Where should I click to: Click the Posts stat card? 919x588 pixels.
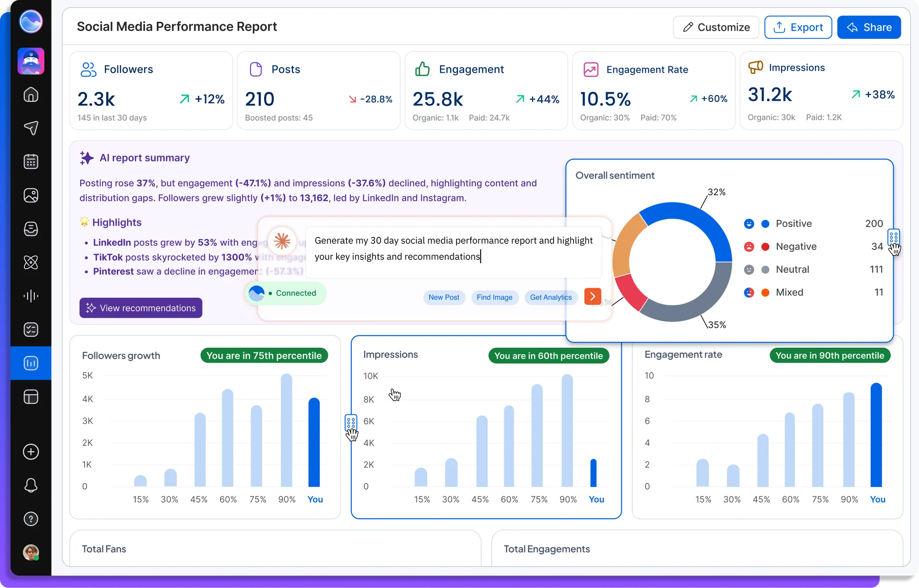click(x=319, y=91)
